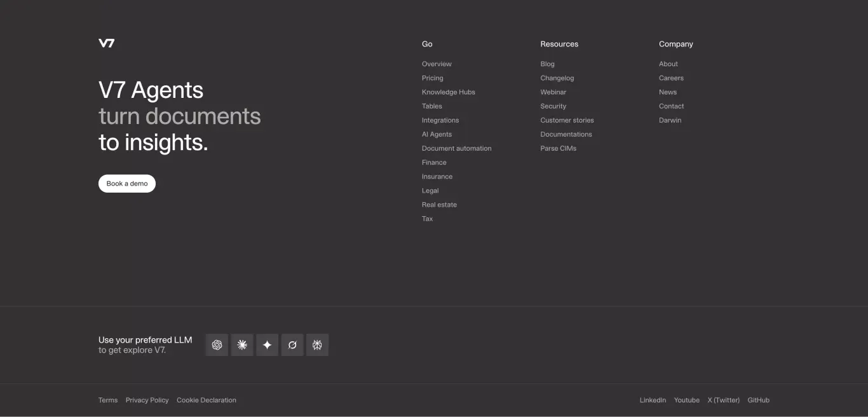868x417 pixels.
Task: Open the Changelog link
Action: (557, 78)
